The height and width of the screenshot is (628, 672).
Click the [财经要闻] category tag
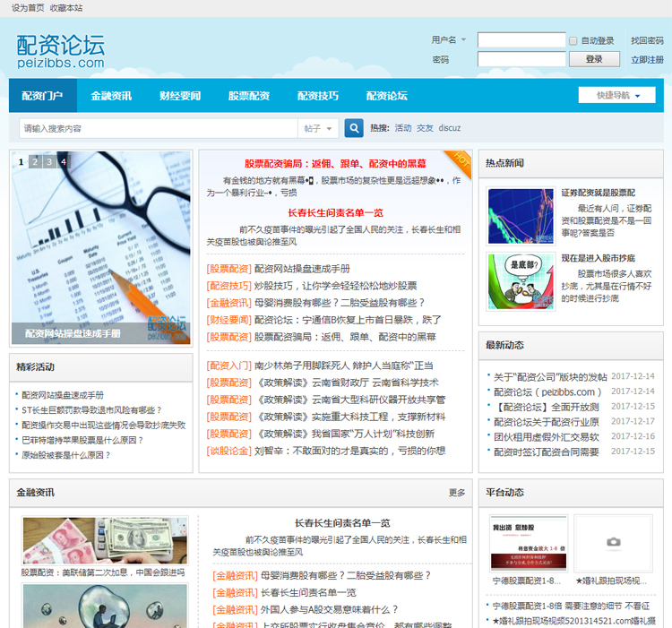[228, 320]
